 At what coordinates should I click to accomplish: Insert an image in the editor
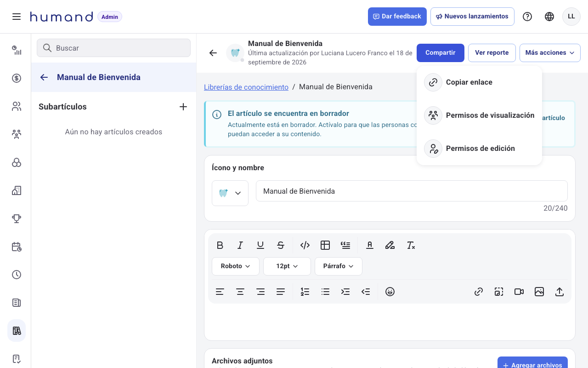point(539,292)
